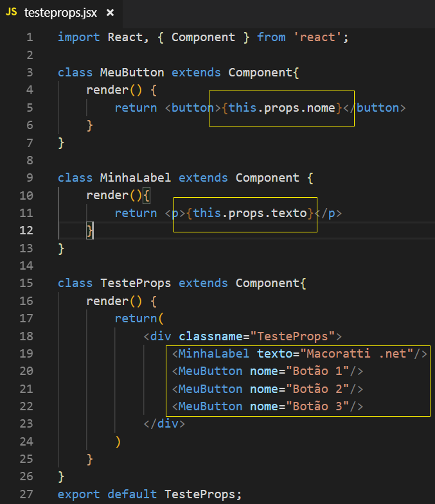Click the "Macoratti .net" string value
The height and width of the screenshot is (504, 435).
(357, 354)
